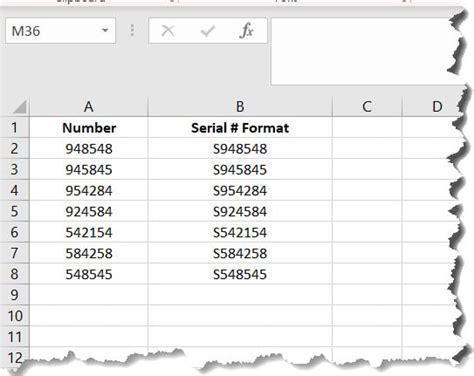Select row 7 header

pyautogui.click(x=14, y=253)
